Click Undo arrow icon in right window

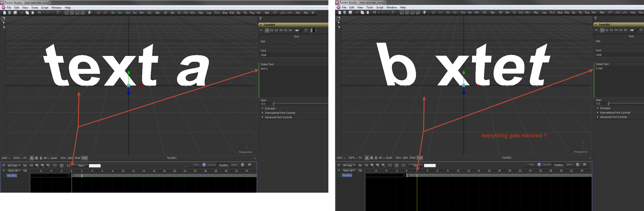point(374,13)
